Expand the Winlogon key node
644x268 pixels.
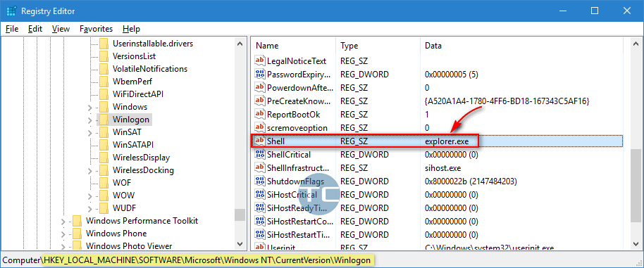click(90, 120)
